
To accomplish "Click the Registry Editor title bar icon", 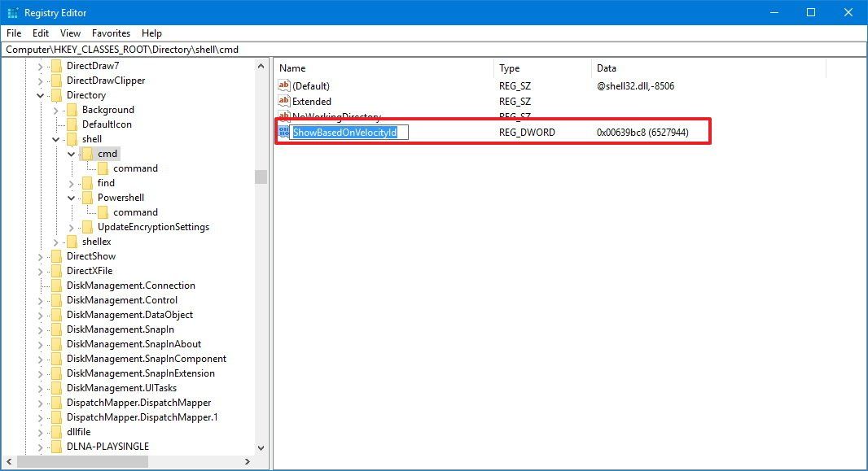I will pos(11,12).
